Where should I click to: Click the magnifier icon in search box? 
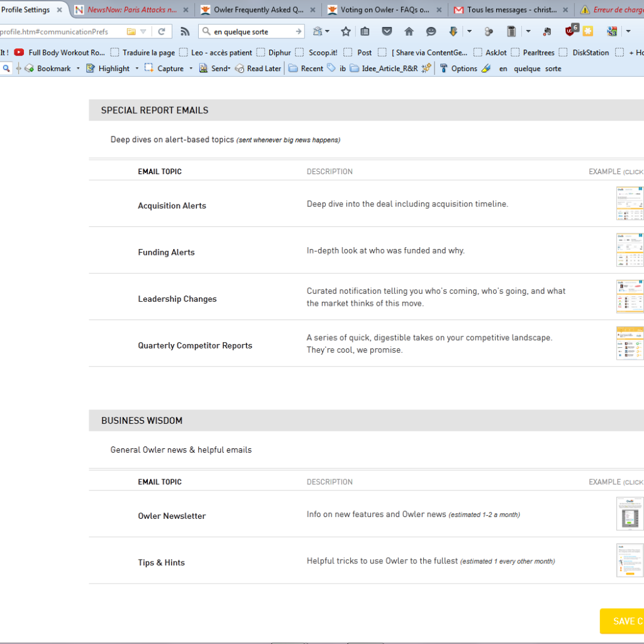click(206, 31)
